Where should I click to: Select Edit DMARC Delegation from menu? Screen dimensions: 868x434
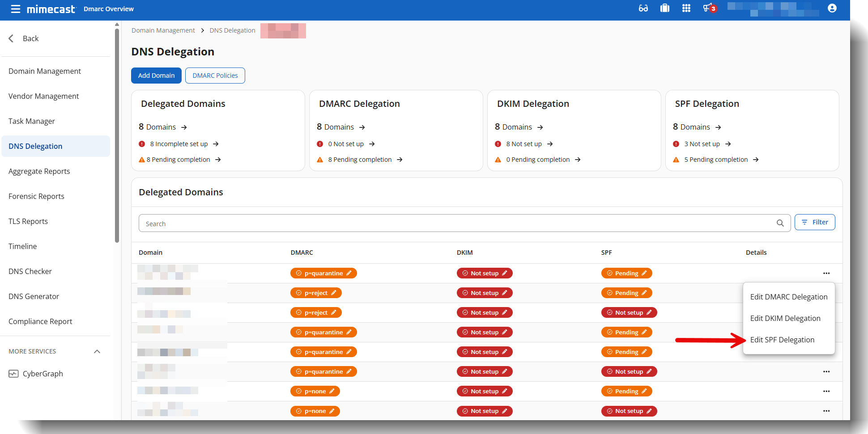[x=788, y=297]
